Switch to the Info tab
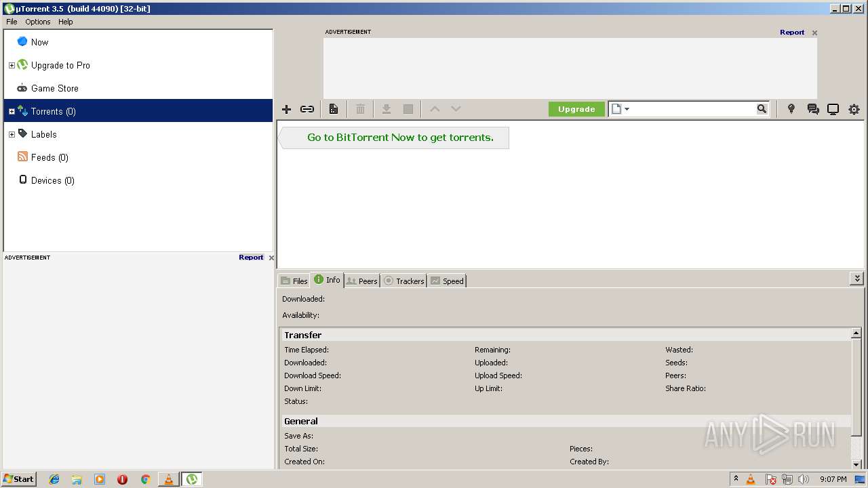868x488 pixels. [327, 280]
